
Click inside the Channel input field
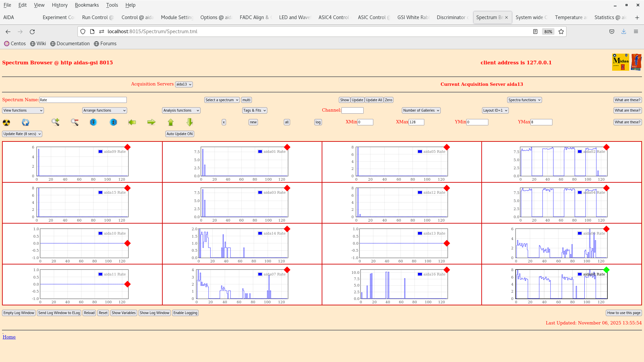[x=353, y=110]
